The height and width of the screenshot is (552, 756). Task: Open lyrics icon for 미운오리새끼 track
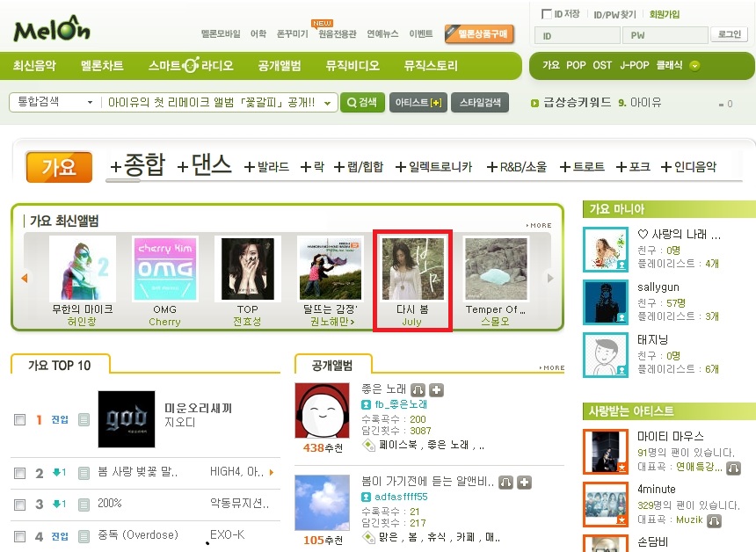point(84,419)
